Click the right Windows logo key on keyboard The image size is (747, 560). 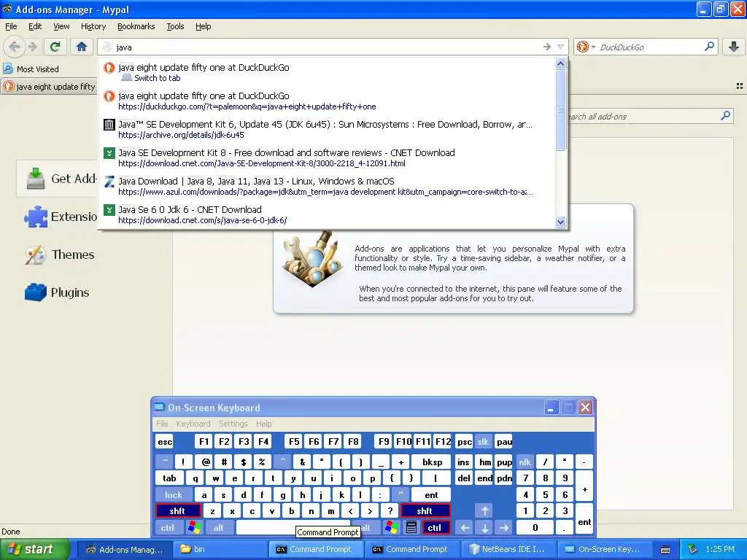tap(392, 528)
